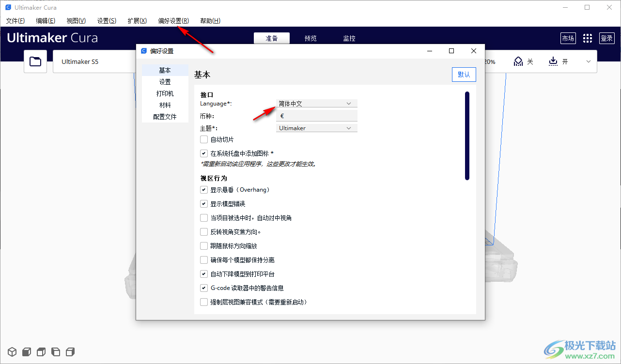Minimize the 偏好设置 dialog window
Image resolution: width=621 pixels, height=364 pixels.
429,51
